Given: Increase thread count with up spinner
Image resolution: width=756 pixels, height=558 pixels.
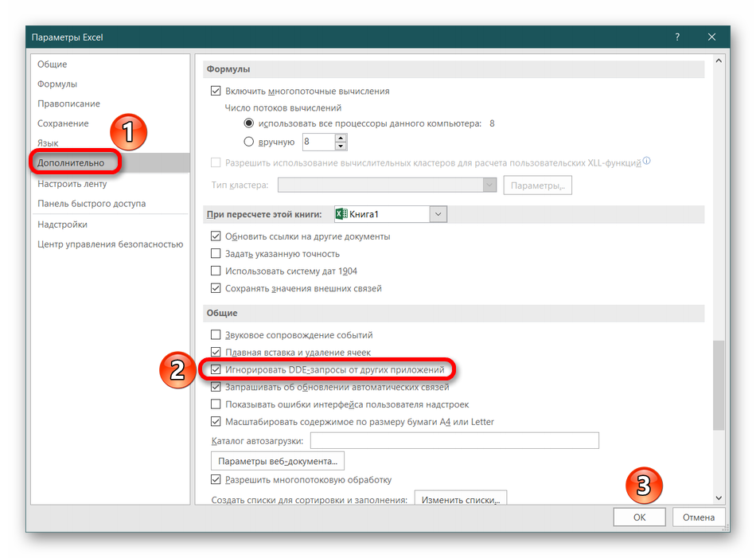Looking at the screenshot, I should pos(341,138).
